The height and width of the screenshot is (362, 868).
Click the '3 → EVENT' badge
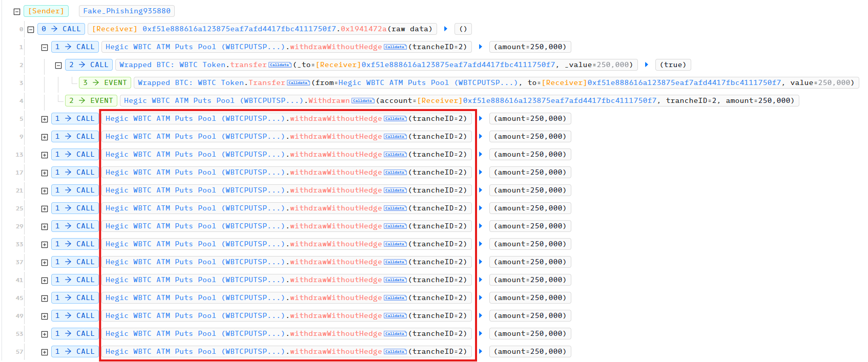[105, 83]
